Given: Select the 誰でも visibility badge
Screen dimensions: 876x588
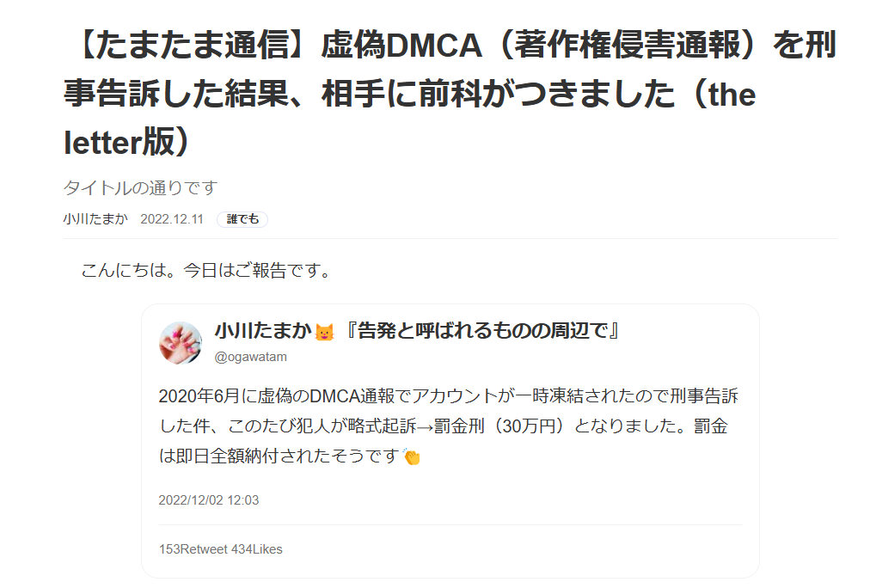Looking at the screenshot, I should pos(242,219).
